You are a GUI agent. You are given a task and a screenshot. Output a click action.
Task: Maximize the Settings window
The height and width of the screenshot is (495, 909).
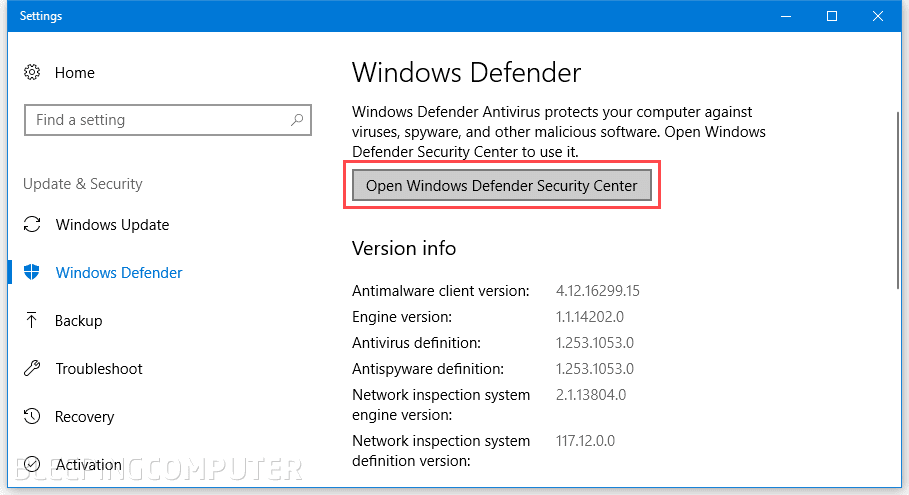[x=832, y=16]
